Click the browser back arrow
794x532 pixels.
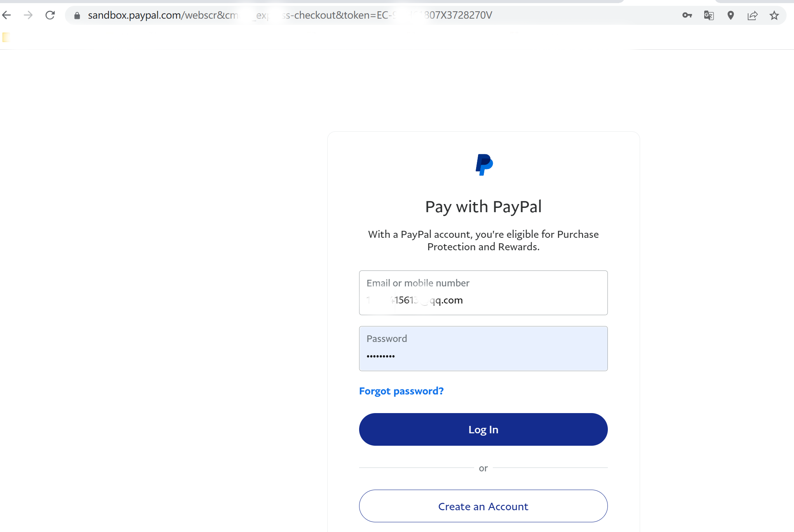click(7, 15)
